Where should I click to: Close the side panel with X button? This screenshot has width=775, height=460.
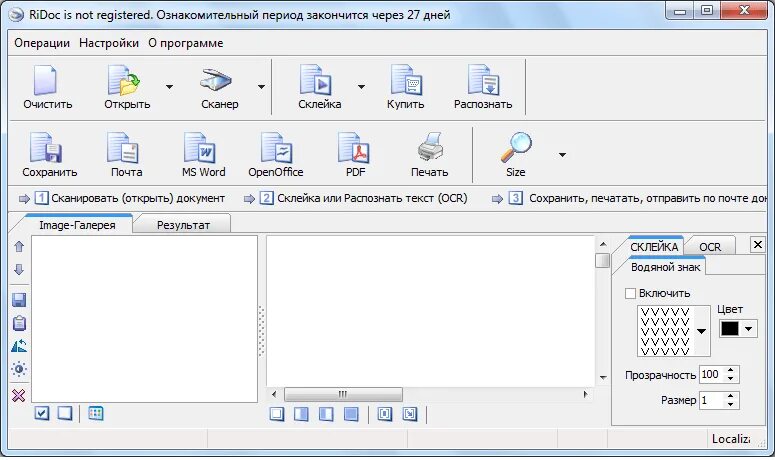tap(757, 244)
